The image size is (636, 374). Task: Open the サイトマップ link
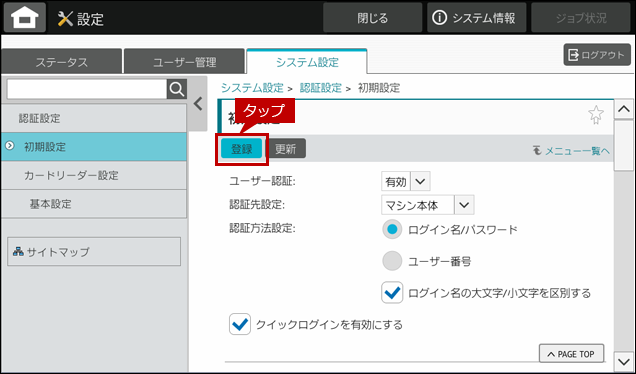tap(94, 252)
